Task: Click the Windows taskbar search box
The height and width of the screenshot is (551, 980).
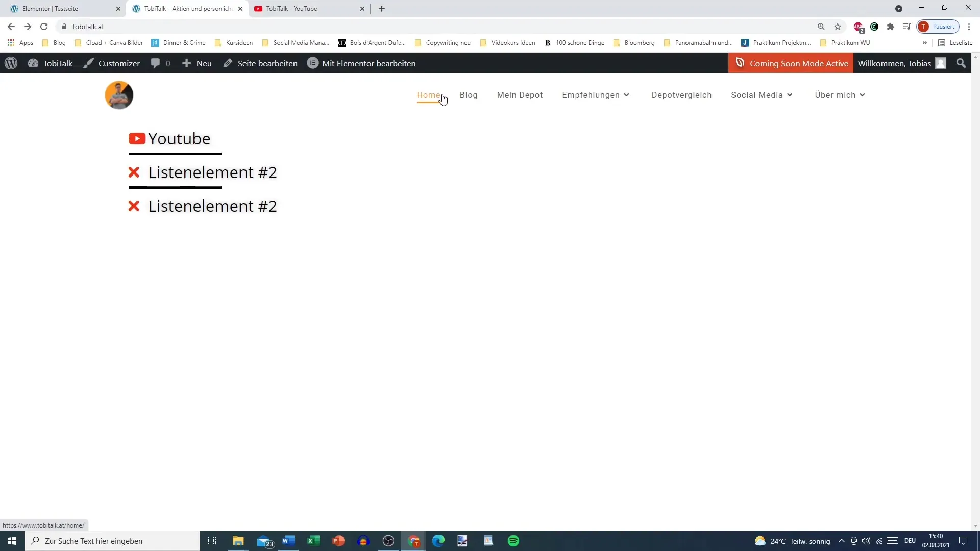Action: pos(112,541)
